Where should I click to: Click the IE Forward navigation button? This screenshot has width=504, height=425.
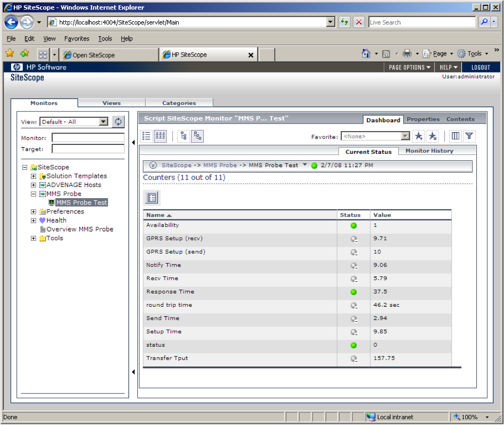(27, 22)
